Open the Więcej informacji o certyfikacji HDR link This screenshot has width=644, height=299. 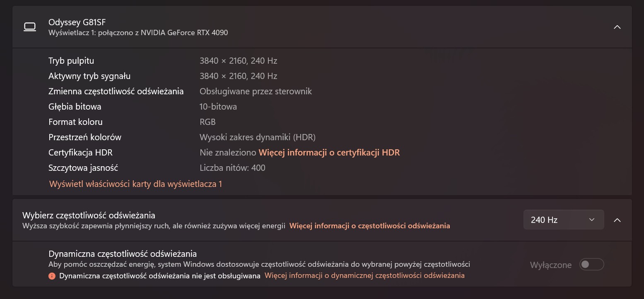tap(329, 153)
